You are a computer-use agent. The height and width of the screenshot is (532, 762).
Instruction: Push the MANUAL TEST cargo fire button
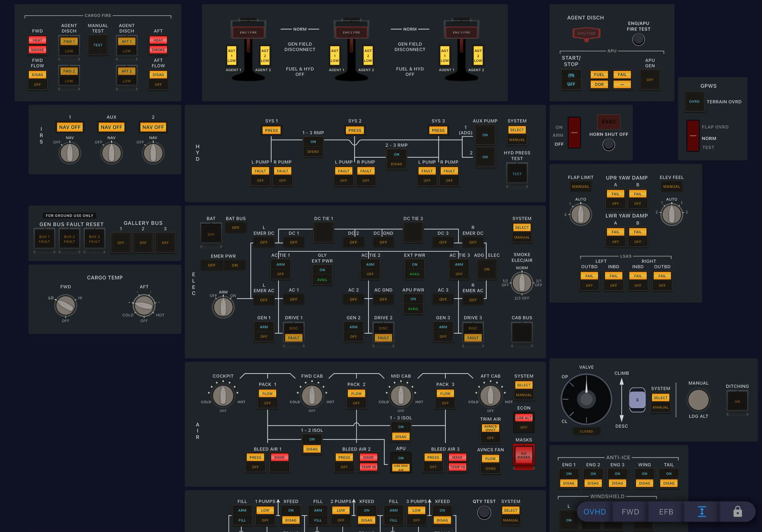tap(98, 45)
